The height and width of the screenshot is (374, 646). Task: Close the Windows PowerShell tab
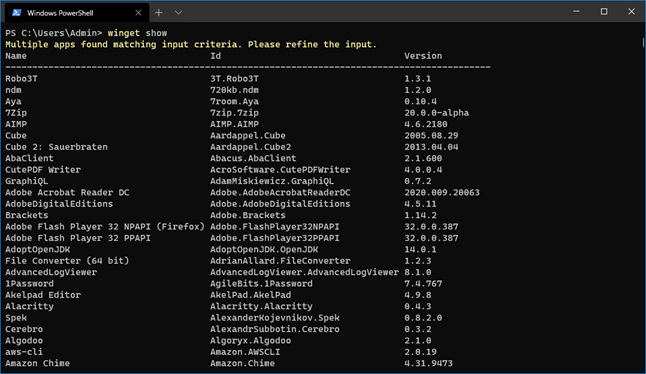(138, 13)
